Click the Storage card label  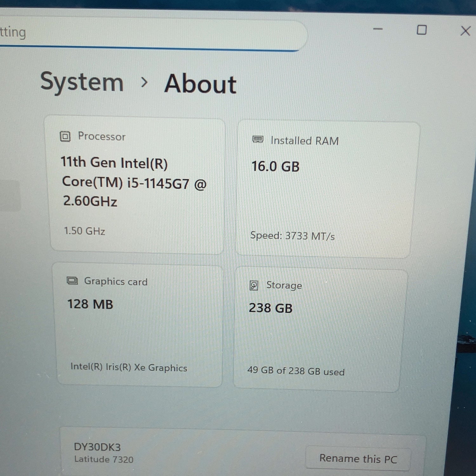[284, 285]
